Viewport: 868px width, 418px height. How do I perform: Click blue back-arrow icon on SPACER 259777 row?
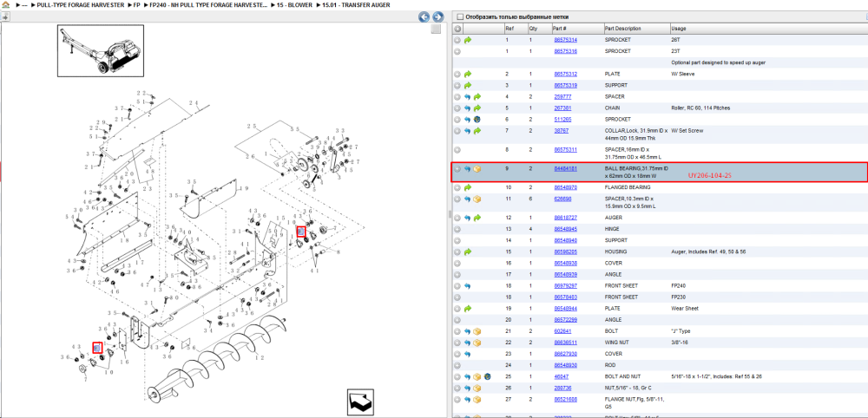click(x=468, y=97)
